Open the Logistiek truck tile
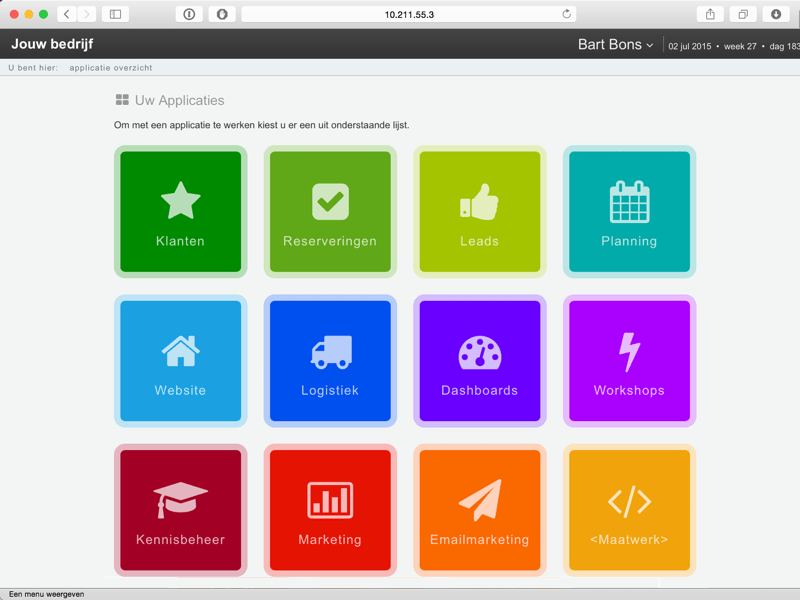Viewport: 800px width, 600px height. click(x=330, y=361)
